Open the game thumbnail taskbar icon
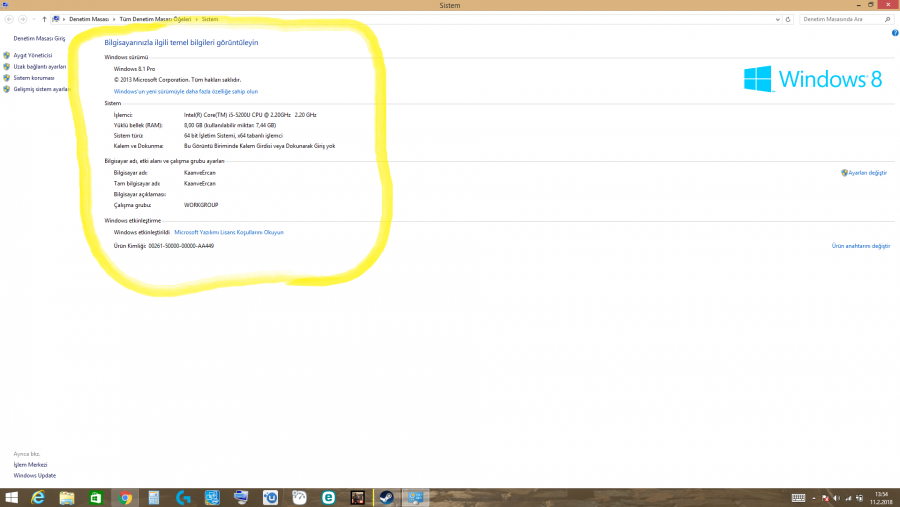This screenshot has width=900, height=507. click(358, 498)
